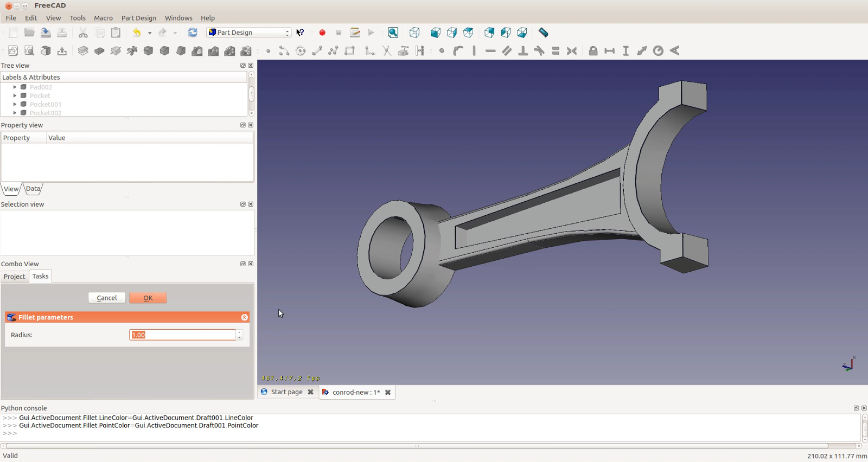The height and width of the screenshot is (462, 868).
Task: Open the Macro menu
Action: coord(103,18)
